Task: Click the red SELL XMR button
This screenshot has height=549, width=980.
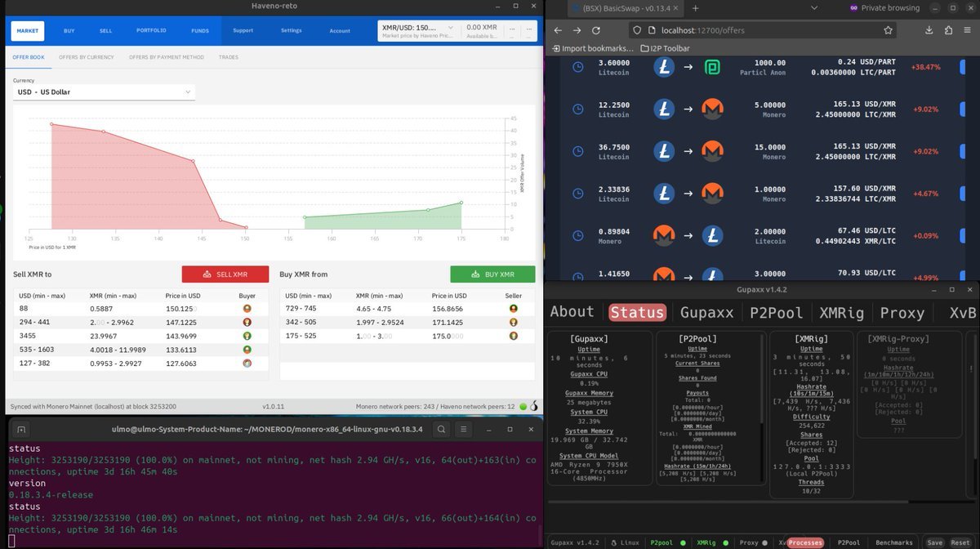Action: click(225, 274)
